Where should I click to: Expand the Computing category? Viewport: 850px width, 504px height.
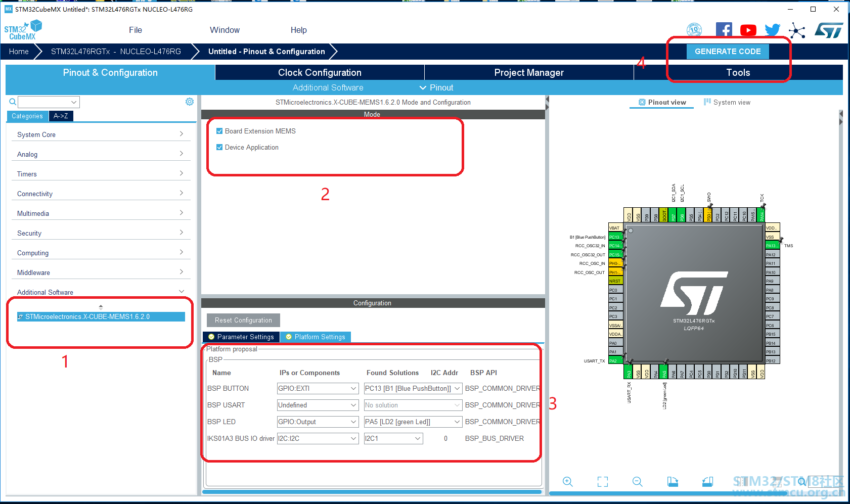coord(101,253)
